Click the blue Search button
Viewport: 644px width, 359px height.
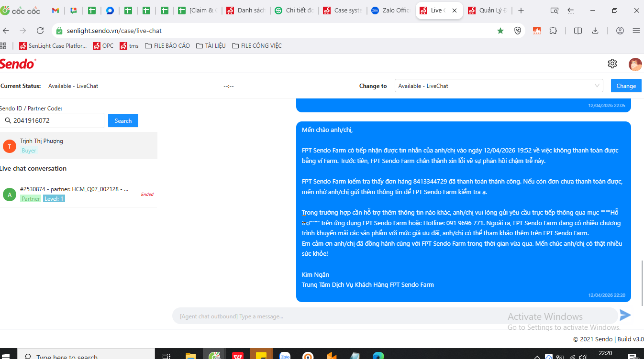tap(123, 120)
